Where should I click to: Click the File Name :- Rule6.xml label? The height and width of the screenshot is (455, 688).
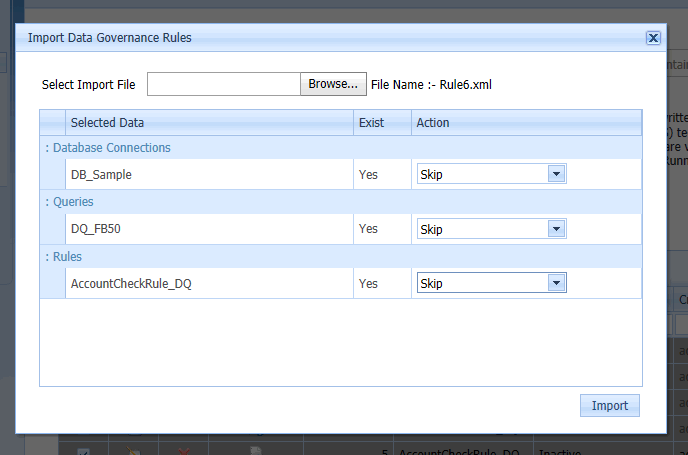431,85
